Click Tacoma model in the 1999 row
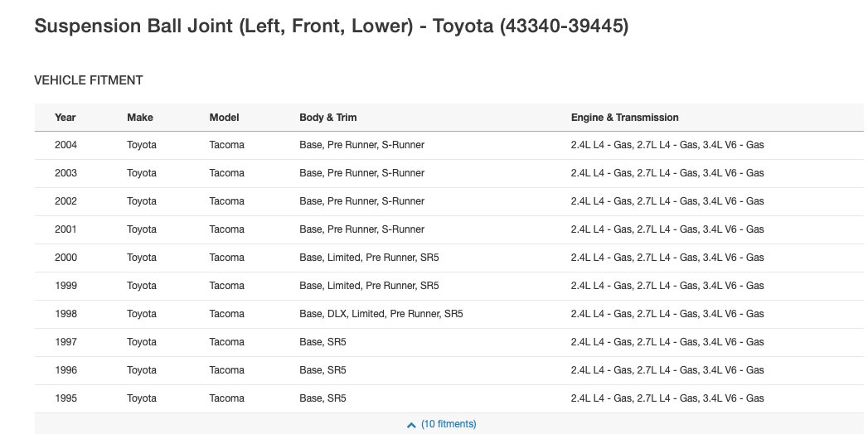 click(227, 286)
